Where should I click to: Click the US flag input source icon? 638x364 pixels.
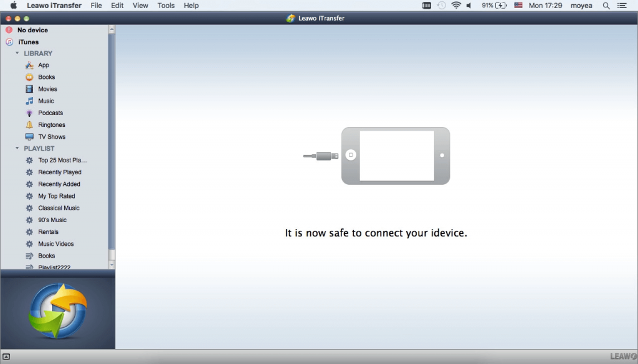tap(518, 6)
